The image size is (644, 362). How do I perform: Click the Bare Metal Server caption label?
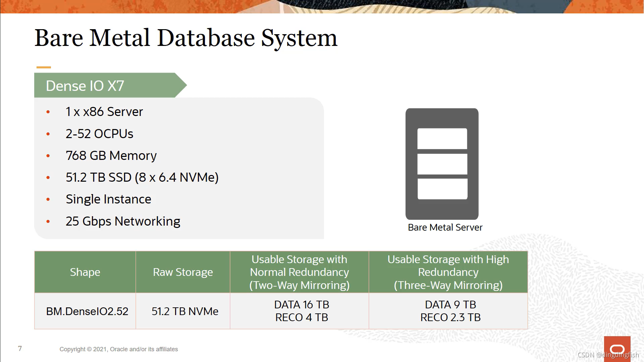click(x=445, y=228)
